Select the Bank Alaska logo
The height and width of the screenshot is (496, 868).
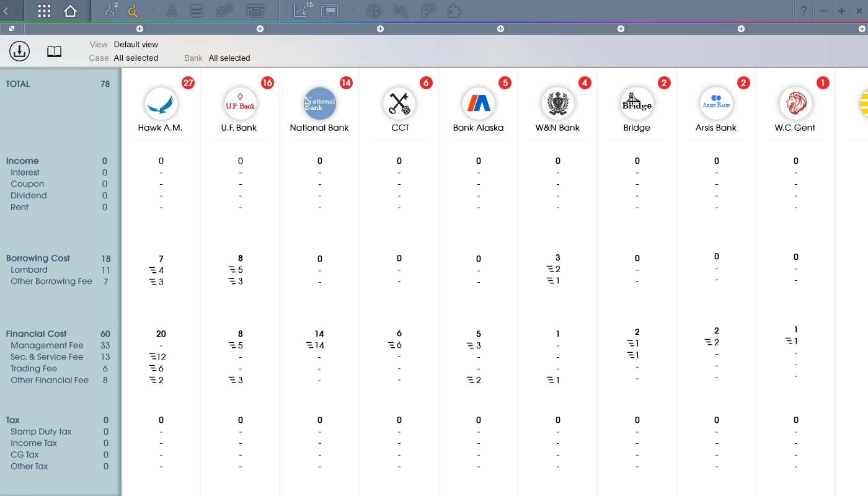[x=479, y=103]
